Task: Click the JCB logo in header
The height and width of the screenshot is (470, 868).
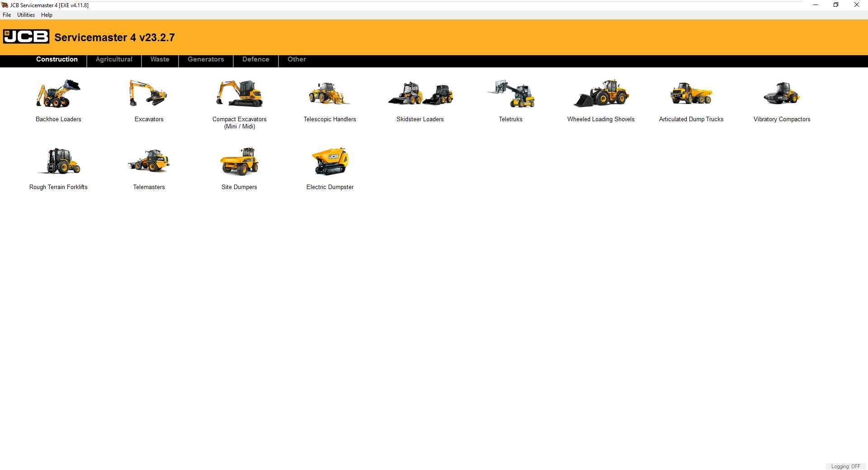Action: coord(26,37)
